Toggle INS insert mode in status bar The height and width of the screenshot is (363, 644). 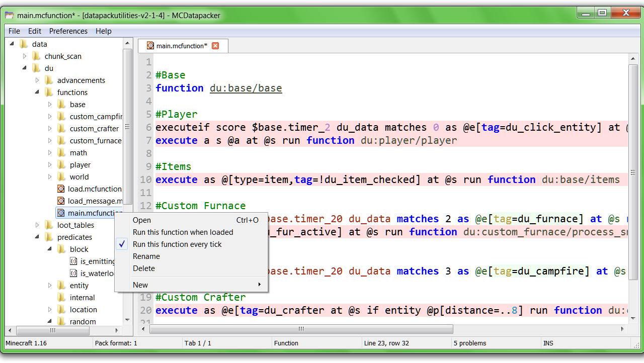click(x=548, y=343)
